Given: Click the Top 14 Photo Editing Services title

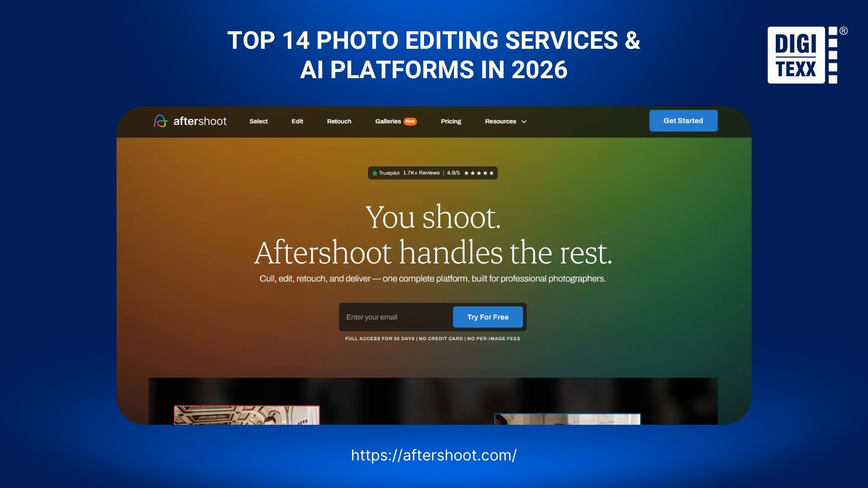Looking at the screenshot, I should (x=434, y=55).
